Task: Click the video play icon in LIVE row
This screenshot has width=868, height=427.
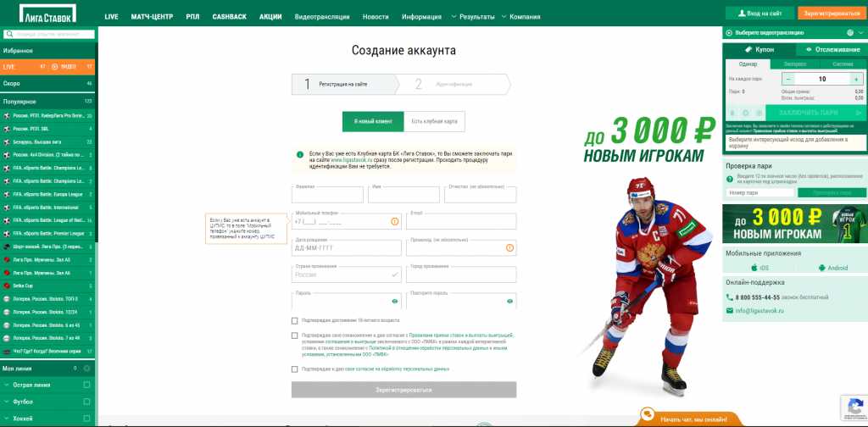Action: coord(55,67)
